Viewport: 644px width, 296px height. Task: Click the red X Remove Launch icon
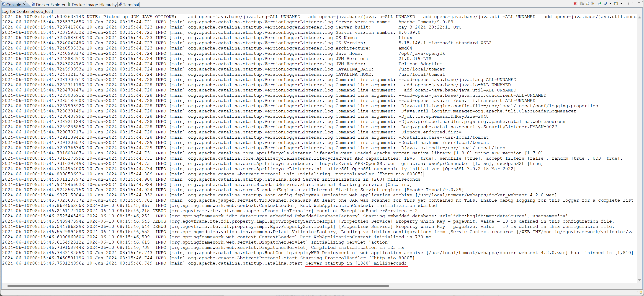point(575,3)
